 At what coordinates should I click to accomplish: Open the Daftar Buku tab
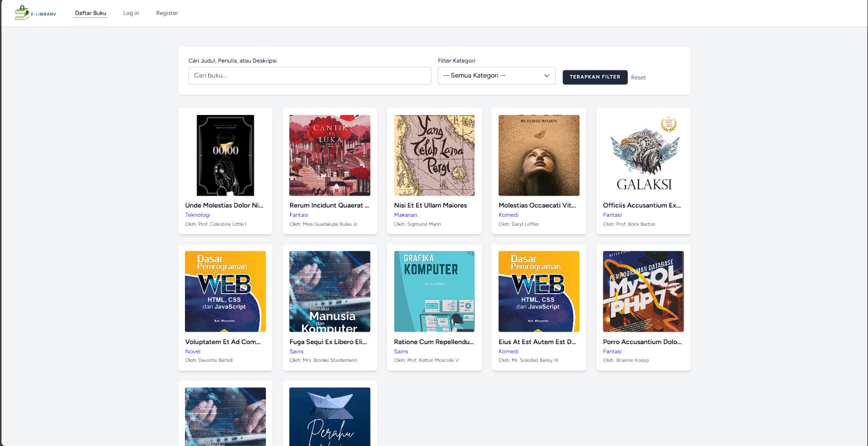[x=91, y=13]
